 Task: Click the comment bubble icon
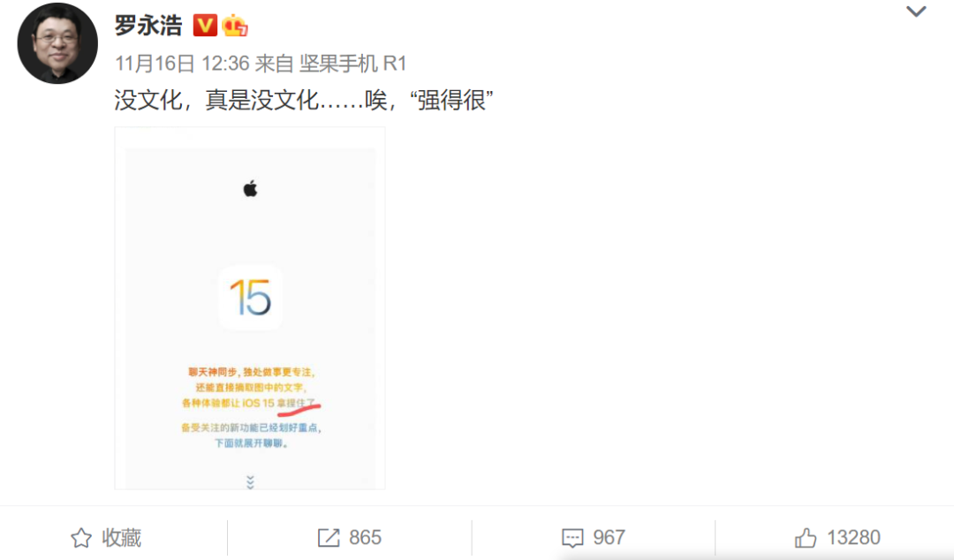(572, 538)
